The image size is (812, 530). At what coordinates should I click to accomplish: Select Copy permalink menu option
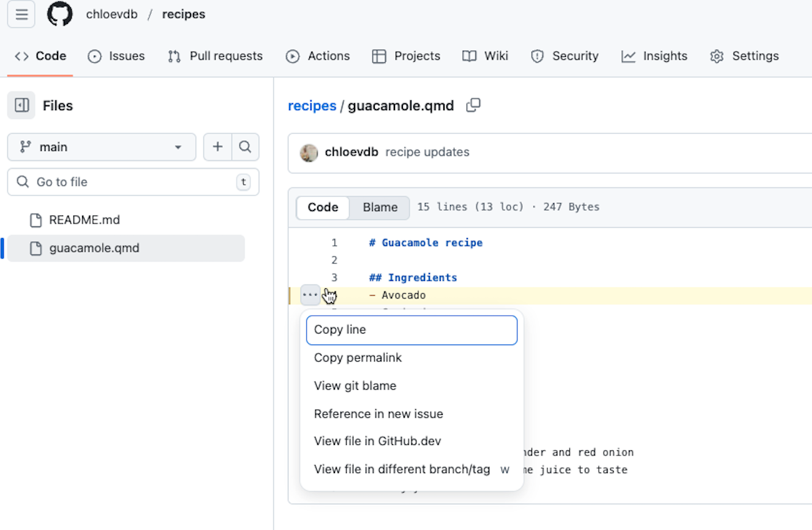click(x=358, y=358)
